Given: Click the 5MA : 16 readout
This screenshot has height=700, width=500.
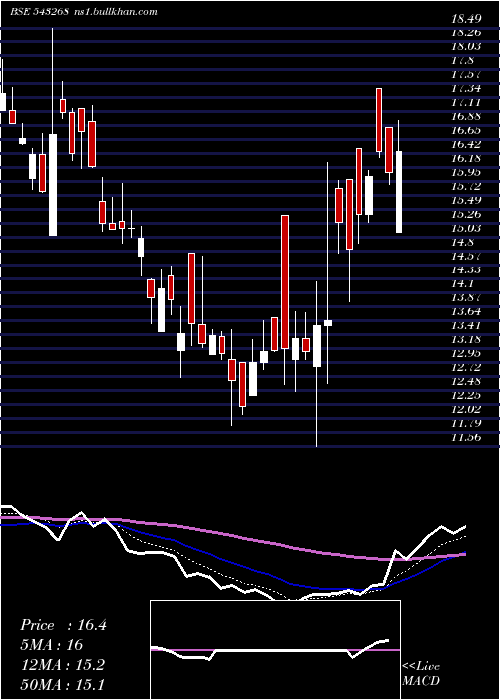Looking at the screenshot, I should point(52,645).
